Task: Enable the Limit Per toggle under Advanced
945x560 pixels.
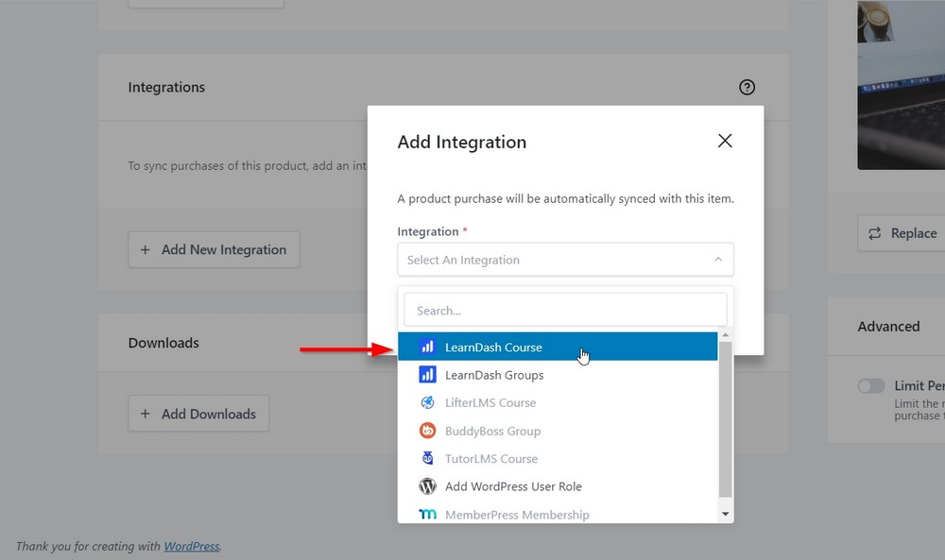Action: click(870, 385)
